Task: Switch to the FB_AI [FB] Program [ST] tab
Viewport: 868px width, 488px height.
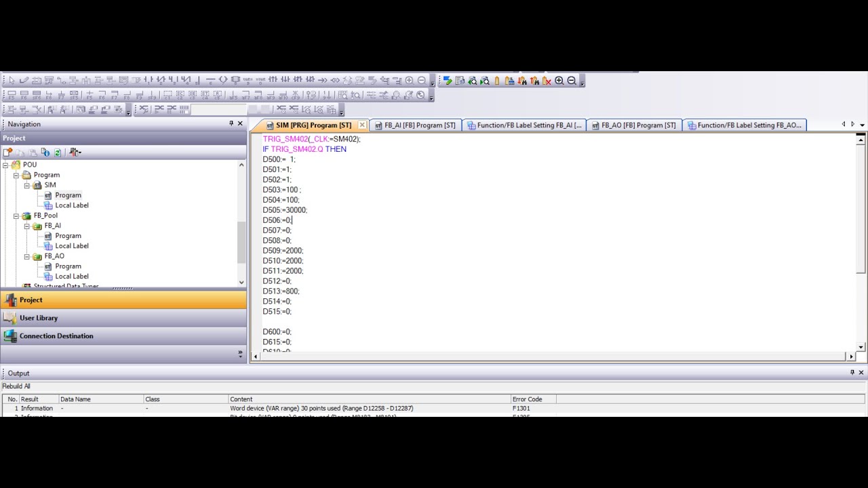Action: tap(415, 125)
